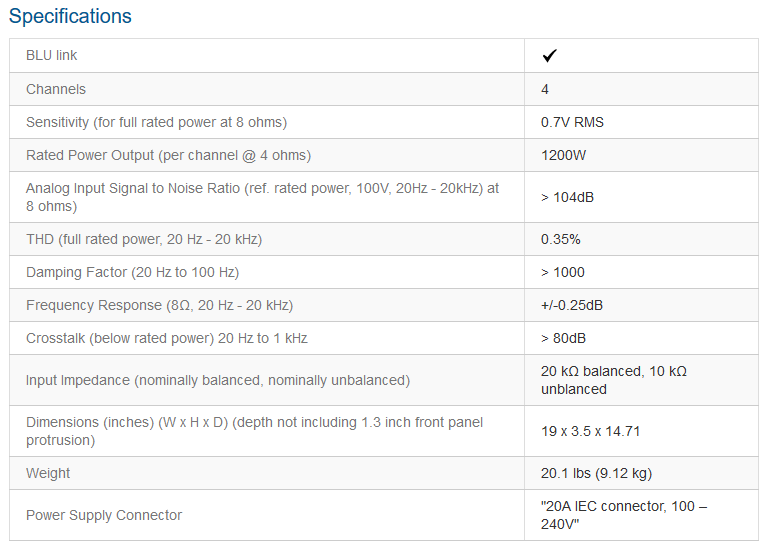The width and height of the screenshot is (768, 551).
Task: Click the Sensitivity row label
Action: point(156,122)
